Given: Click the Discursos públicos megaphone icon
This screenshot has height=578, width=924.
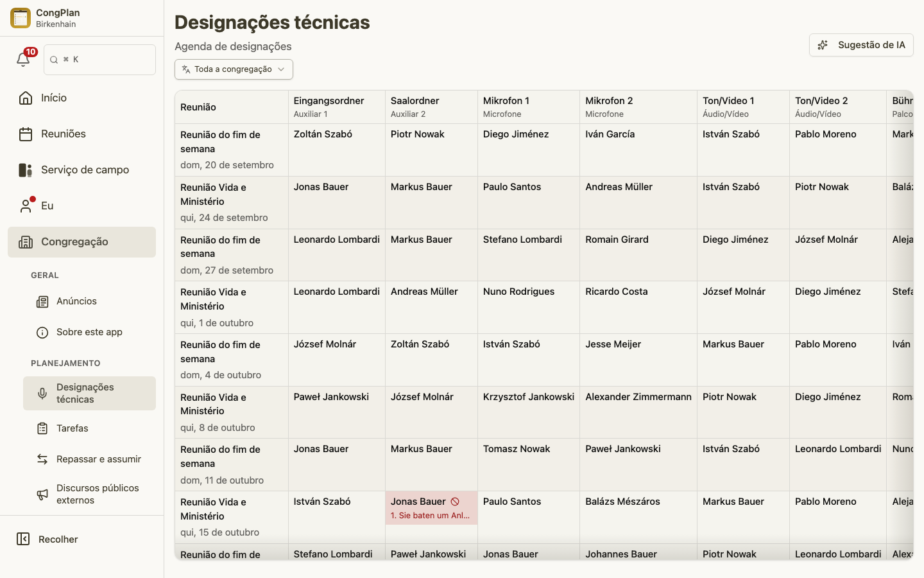Looking at the screenshot, I should point(42,495).
